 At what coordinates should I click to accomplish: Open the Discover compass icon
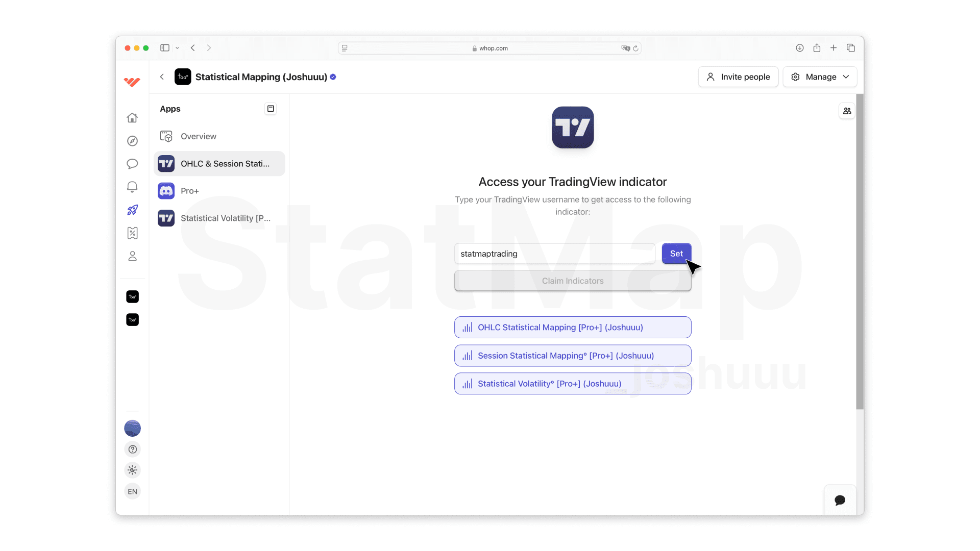click(x=132, y=141)
